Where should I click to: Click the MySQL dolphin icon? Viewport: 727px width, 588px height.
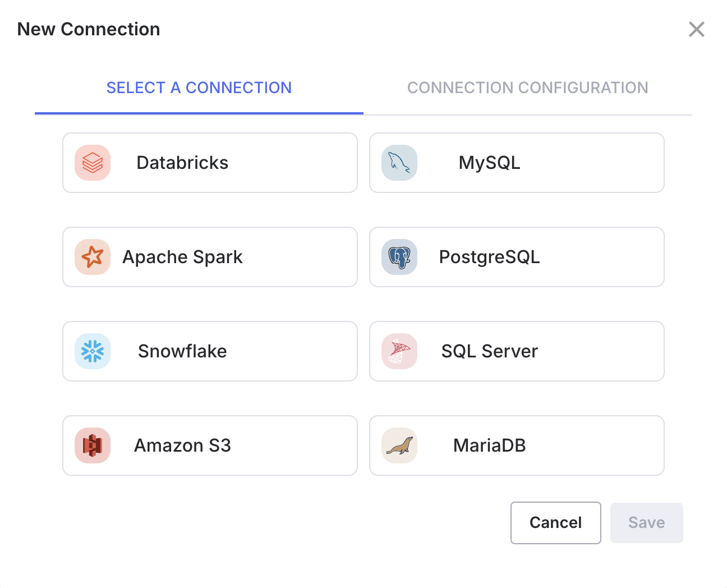pos(399,163)
